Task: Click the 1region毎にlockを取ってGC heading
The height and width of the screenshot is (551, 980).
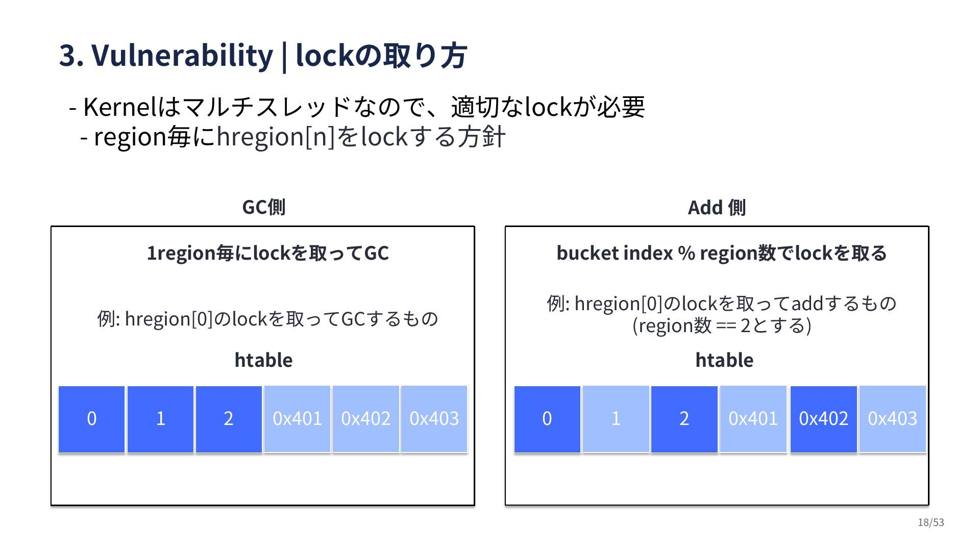Action: tap(268, 253)
